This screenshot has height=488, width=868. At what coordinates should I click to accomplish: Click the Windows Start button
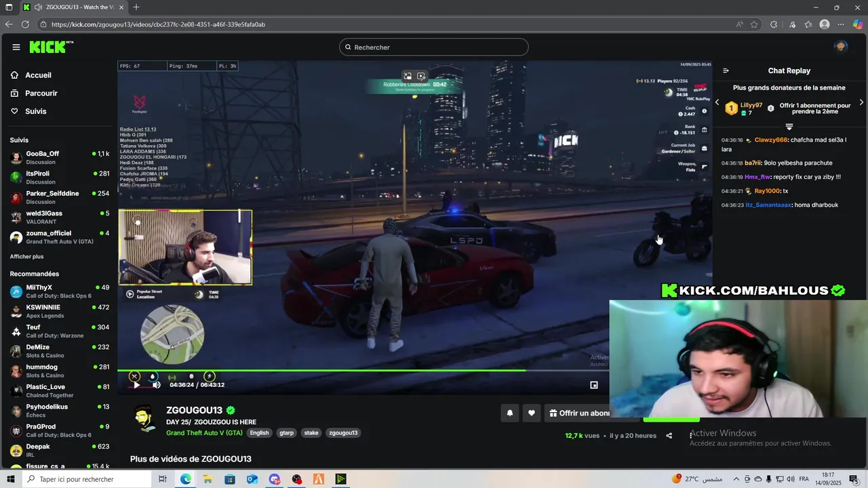point(10,479)
